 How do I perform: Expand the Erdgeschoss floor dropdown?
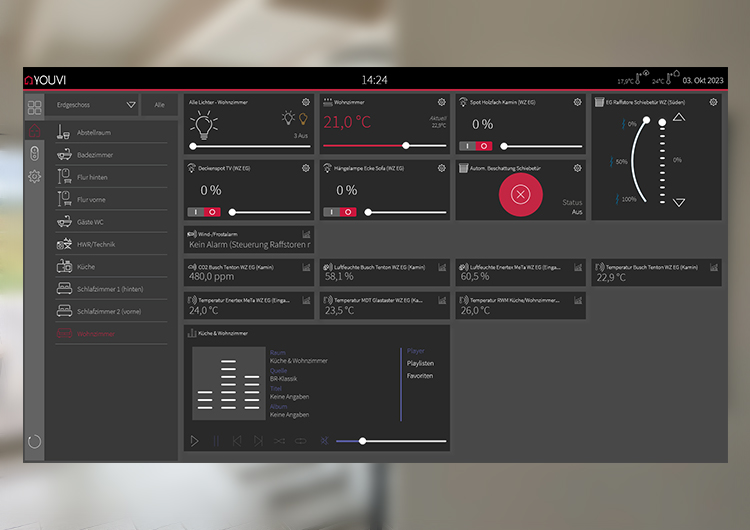(x=131, y=104)
